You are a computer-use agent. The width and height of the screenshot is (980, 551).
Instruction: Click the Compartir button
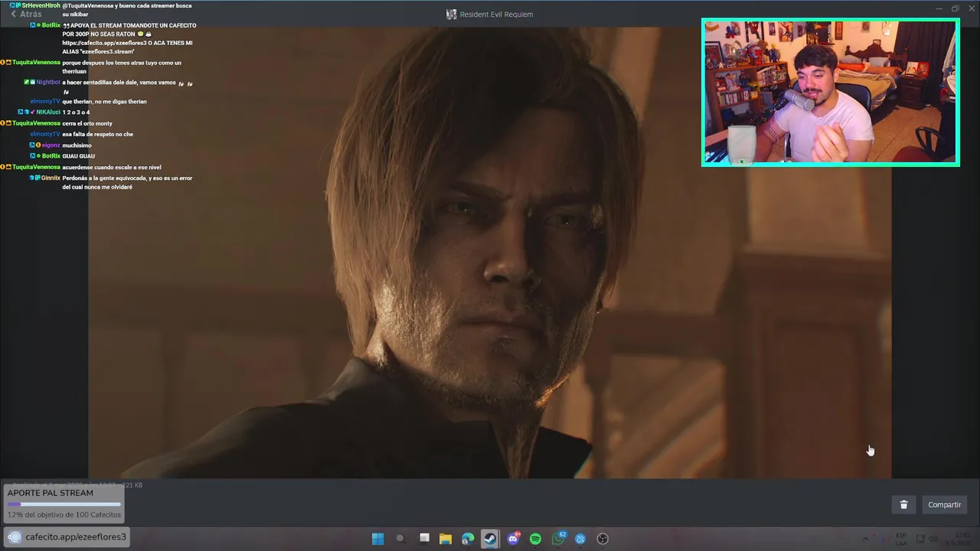(944, 504)
